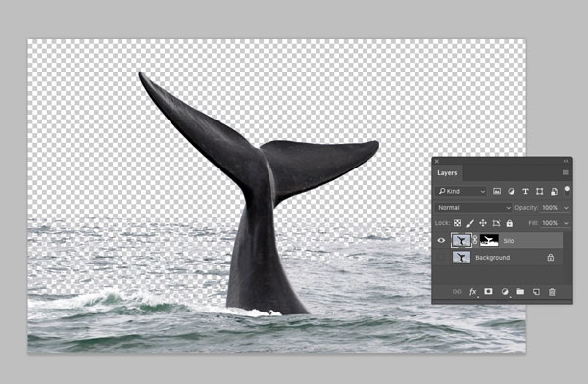Collapse the Layers panel with double arrows
The width and height of the screenshot is (588, 384).
pyautogui.click(x=566, y=161)
